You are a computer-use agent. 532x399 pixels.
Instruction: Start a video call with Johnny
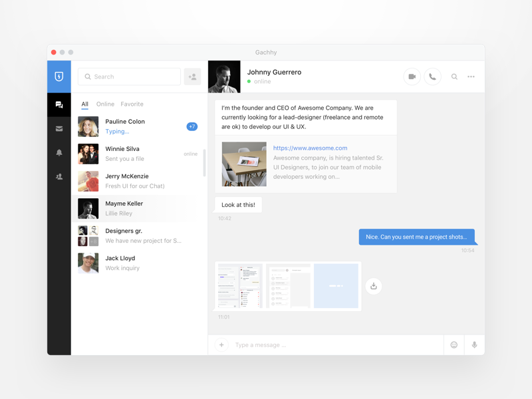point(412,77)
